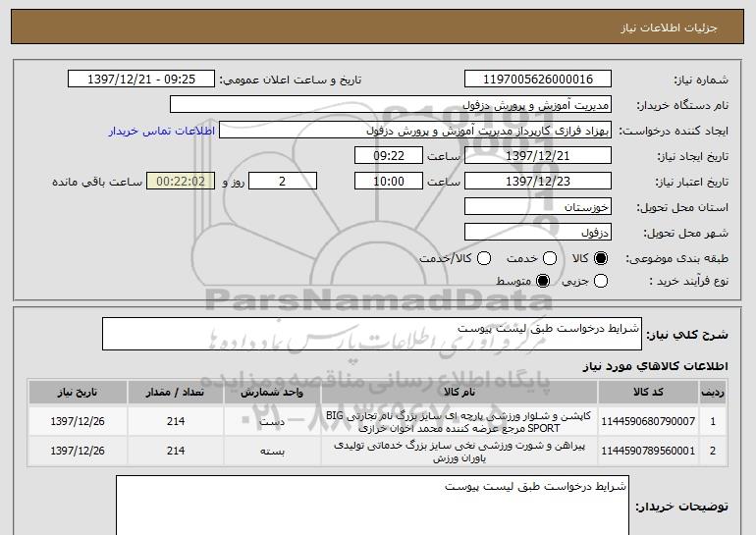
Task: Click the remaining time field 00:22:02
Action: (181, 182)
